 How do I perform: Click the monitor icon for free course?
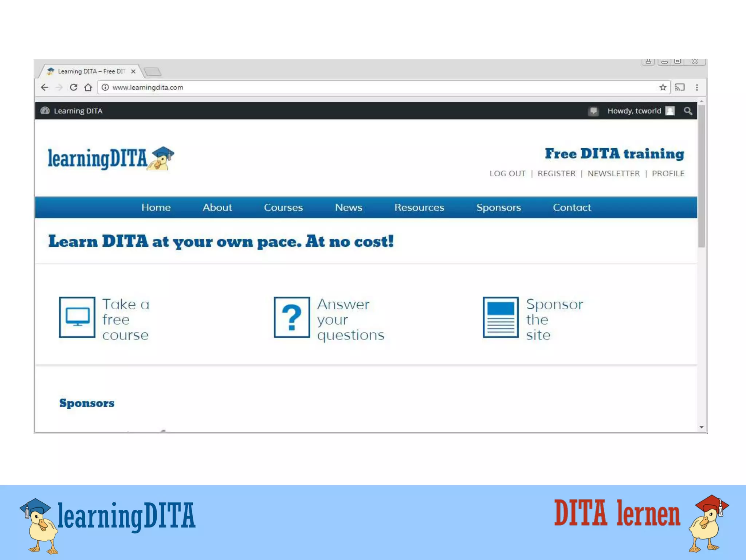click(x=77, y=317)
